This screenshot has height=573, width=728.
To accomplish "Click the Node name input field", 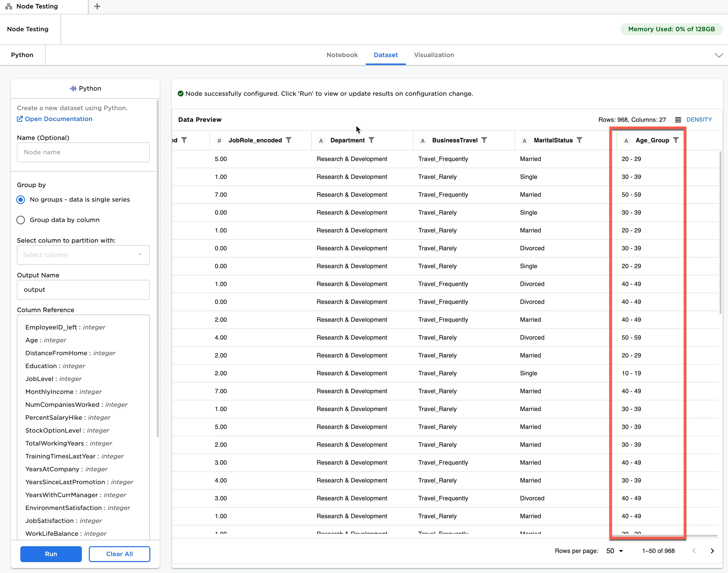I will tap(83, 152).
